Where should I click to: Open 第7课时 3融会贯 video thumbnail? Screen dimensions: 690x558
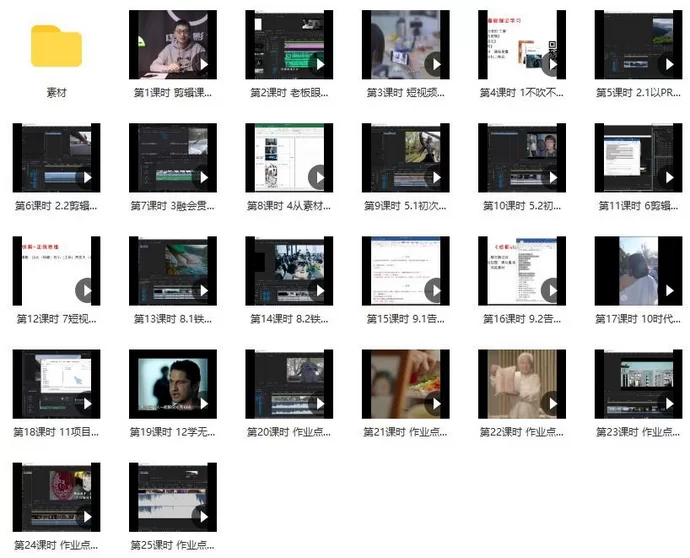click(x=173, y=158)
